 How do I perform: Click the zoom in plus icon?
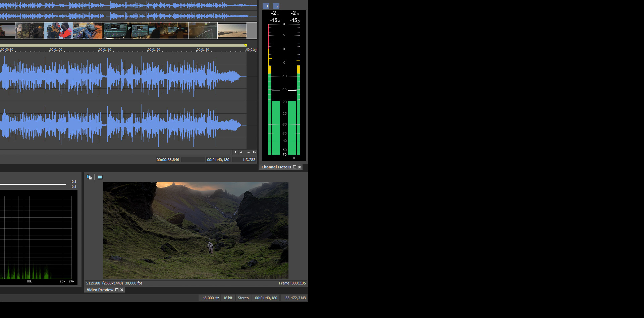pos(241,152)
